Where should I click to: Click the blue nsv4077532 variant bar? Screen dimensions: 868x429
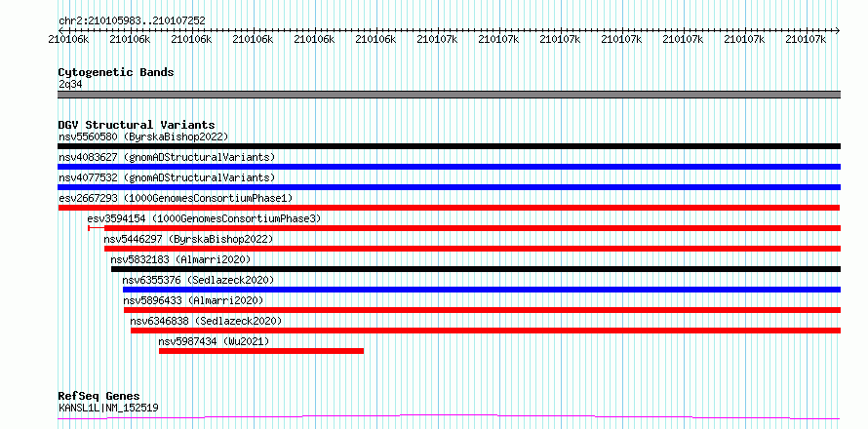(449, 187)
